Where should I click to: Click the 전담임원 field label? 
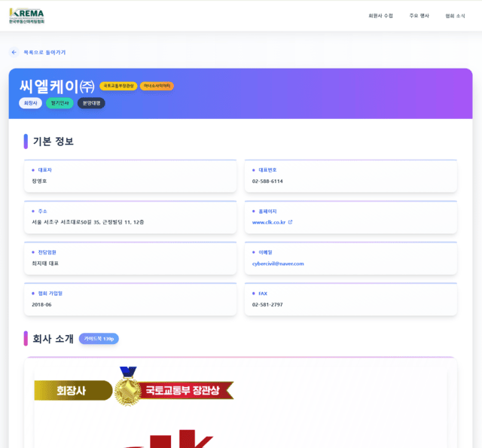(x=47, y=252)
